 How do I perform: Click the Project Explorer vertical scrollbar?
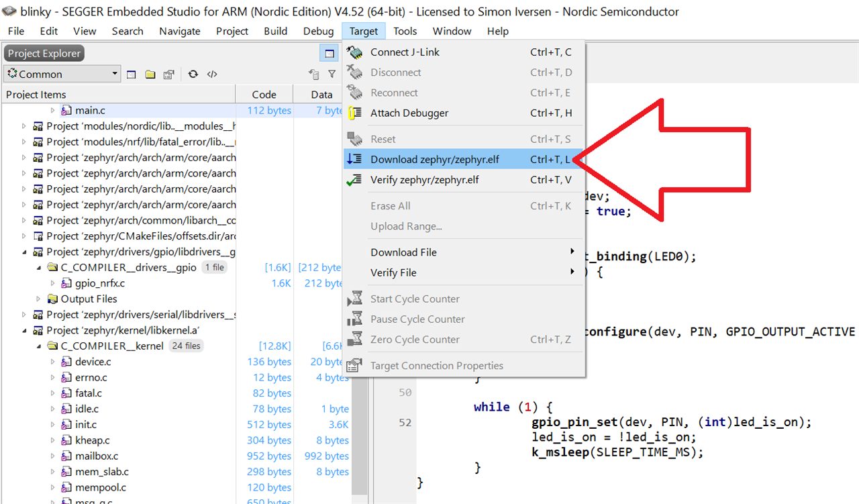(x=360, y=436)
